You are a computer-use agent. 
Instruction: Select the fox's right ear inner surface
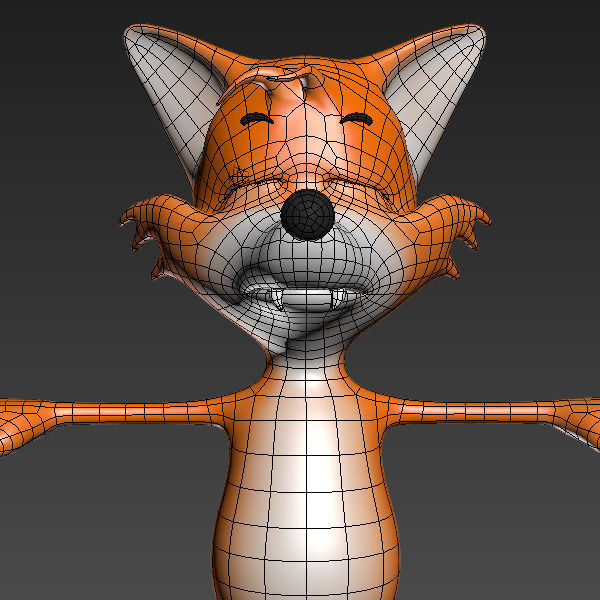pyautogui.click(x=434, y=101)
